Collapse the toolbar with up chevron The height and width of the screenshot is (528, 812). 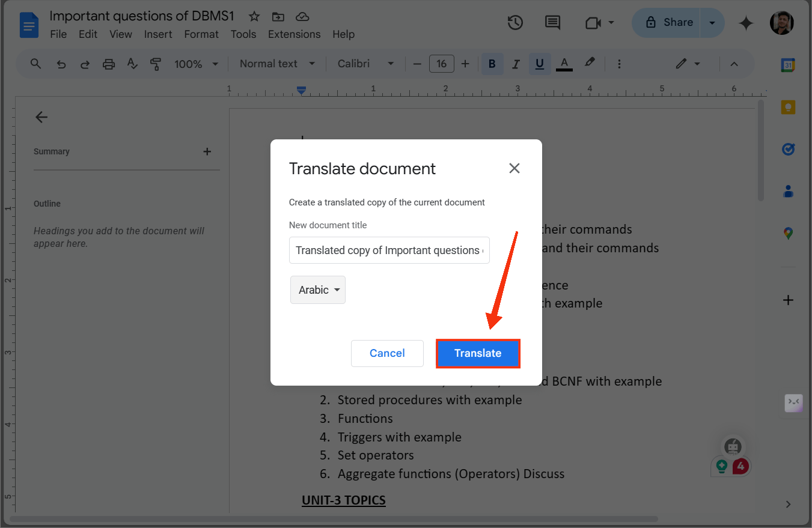click(x=733, y=64)
